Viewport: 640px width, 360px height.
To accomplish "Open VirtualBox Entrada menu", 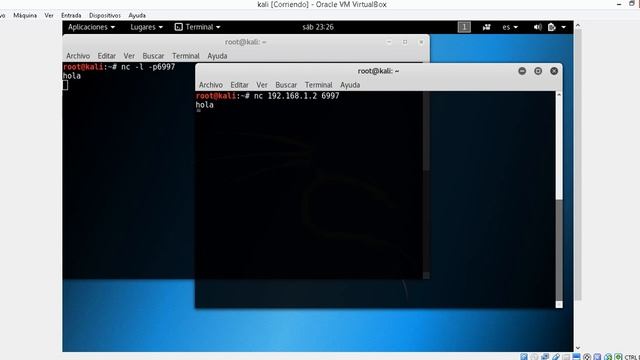I will tap(71, 15).
